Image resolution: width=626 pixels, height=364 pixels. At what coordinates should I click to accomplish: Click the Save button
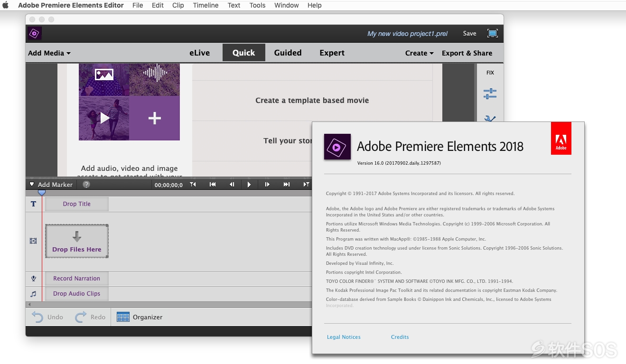pyautogui.click(x=469, y=33)
